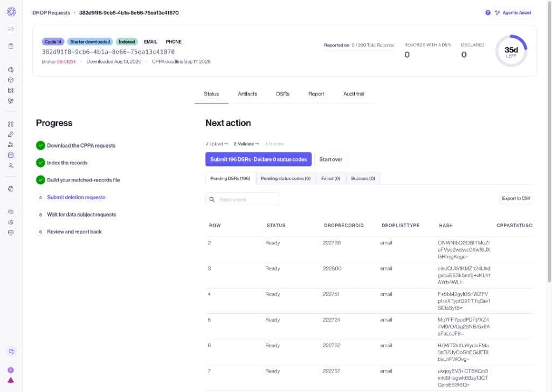Switch to the Status tab
552x392 pixels.
[x=211, y=94]
